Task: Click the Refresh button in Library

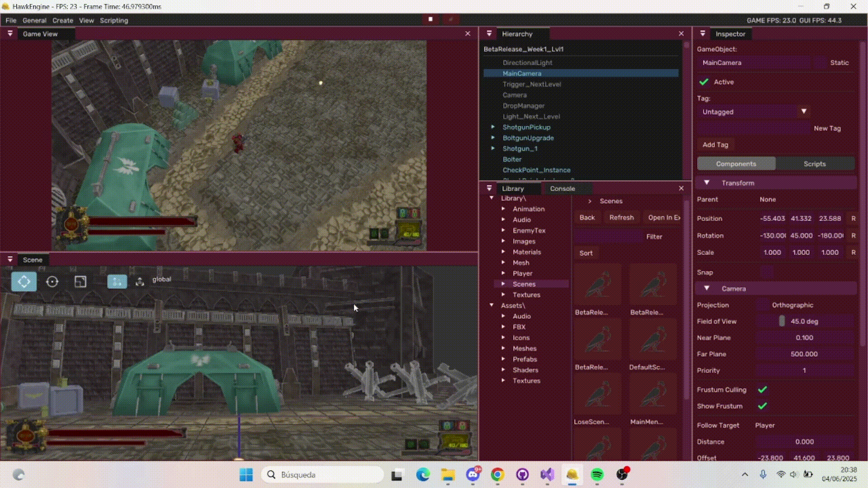Action: coord(621,217)
